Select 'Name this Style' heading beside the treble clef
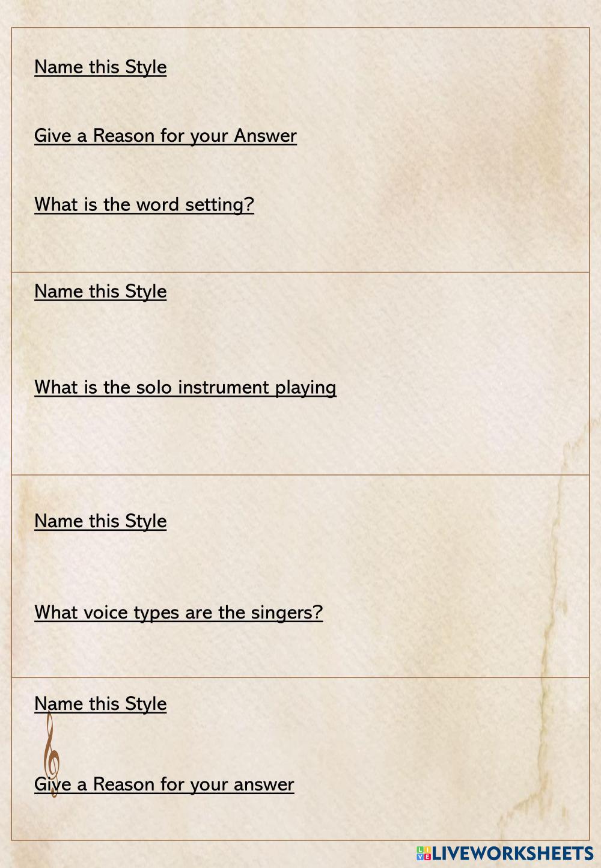 point(100,703)
